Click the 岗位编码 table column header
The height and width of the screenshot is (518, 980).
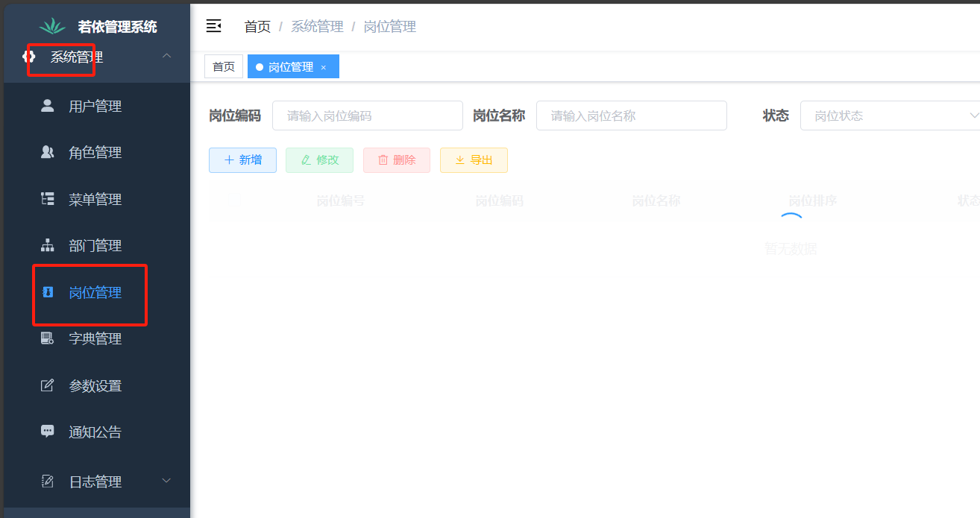tap(499, 200)
